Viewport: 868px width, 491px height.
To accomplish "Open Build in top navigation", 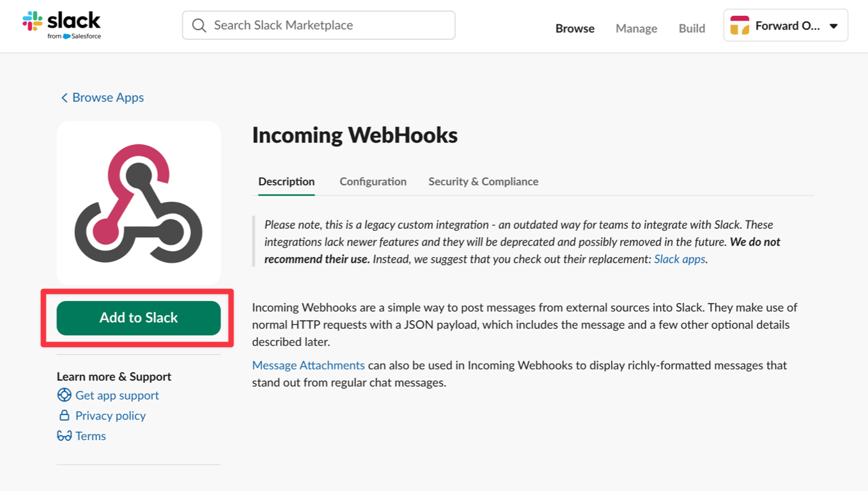I will tap(692, 28).
